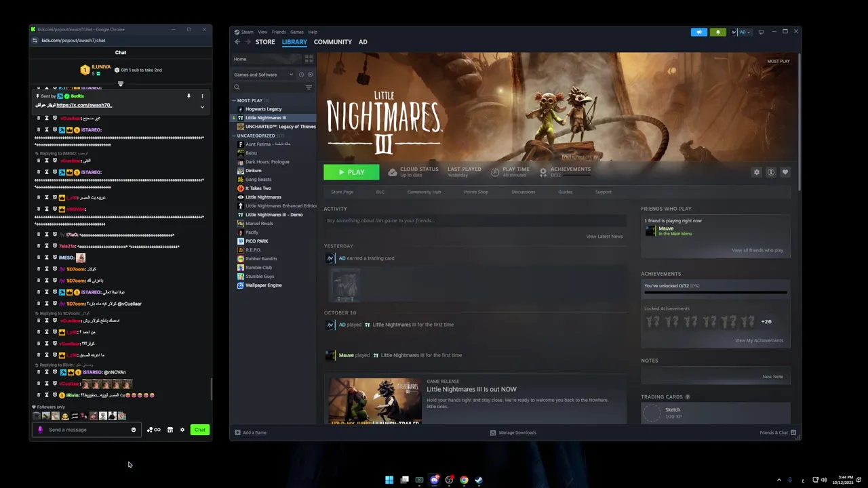
Task: Open emote picker in chat input
Action: click(134, 430)
